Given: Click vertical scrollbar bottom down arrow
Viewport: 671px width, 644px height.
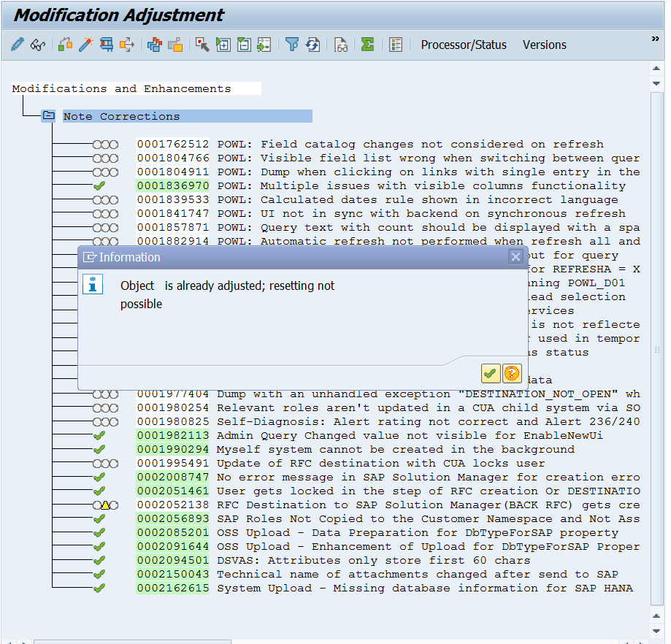Looking at the screenshot, I should tap(656, 631).
